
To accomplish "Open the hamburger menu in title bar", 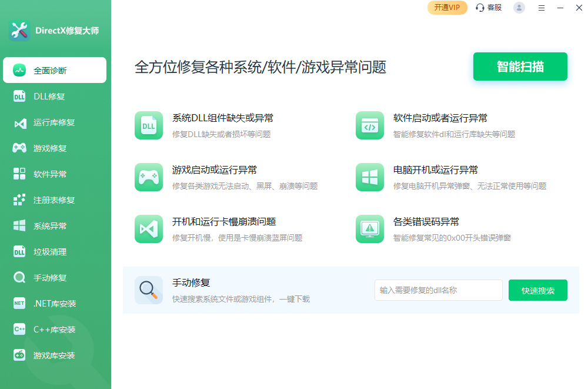I will coord(542,8).
